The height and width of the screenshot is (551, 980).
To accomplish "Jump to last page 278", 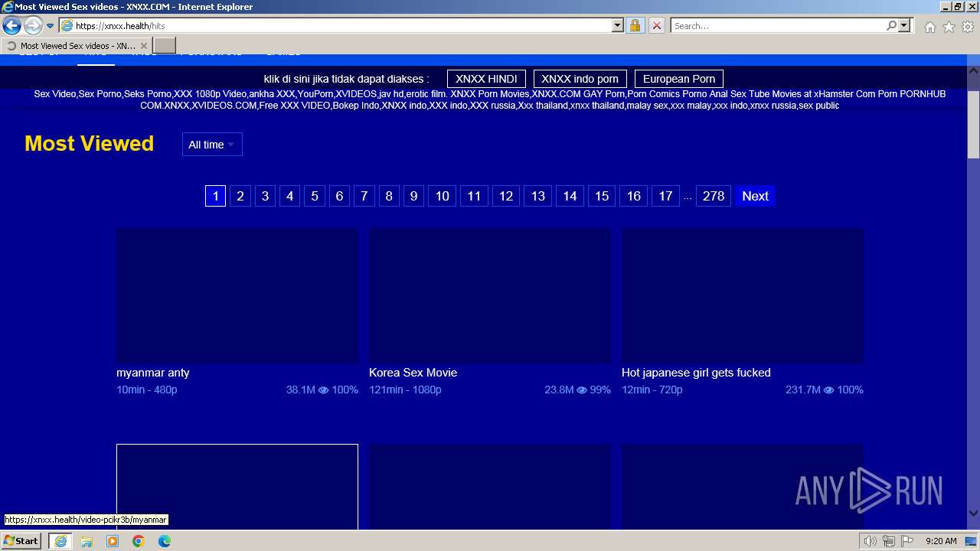I will [x=714, y=196].
